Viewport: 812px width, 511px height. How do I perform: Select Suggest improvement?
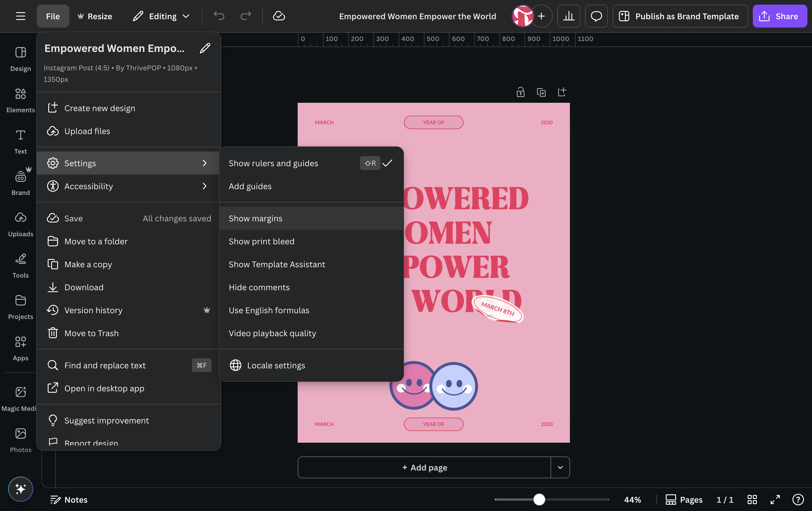pos(128,420)
